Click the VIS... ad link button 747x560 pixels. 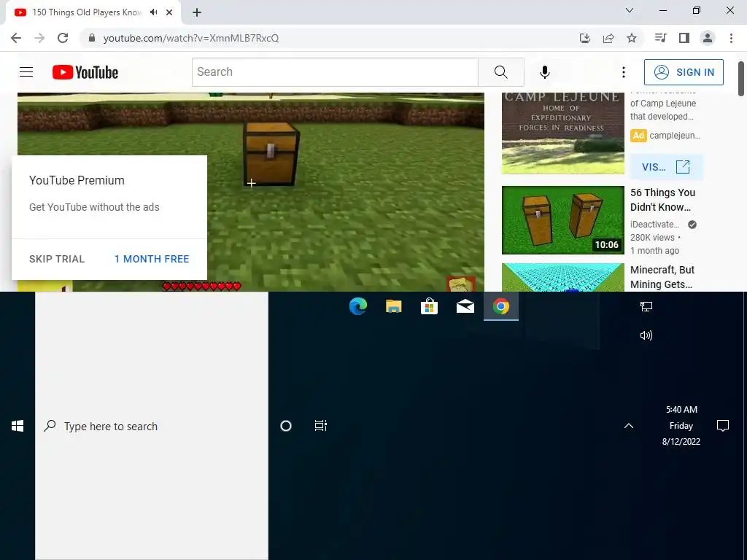coord(666,167)
